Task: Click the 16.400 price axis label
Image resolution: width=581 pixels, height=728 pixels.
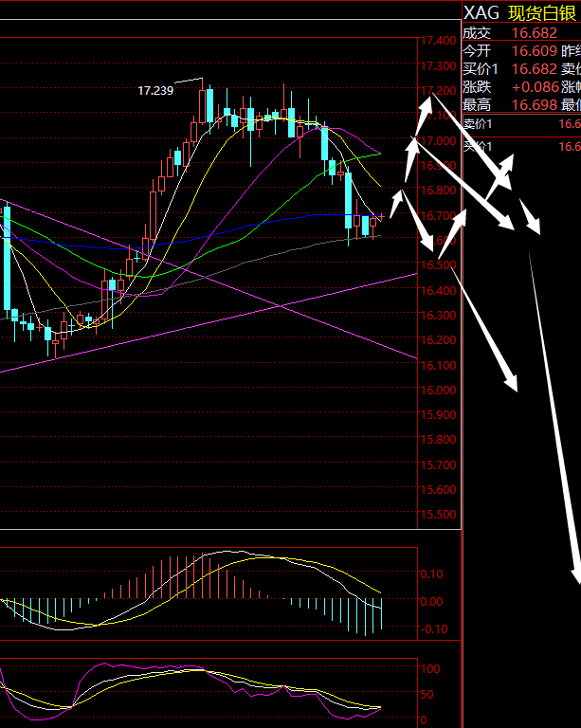Action: [x=438, y=290]
